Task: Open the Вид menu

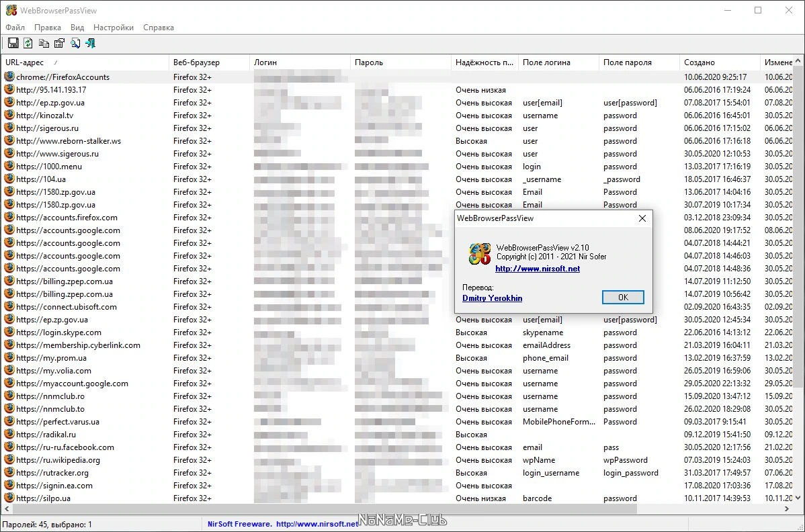Action: (x=77, y=27)
